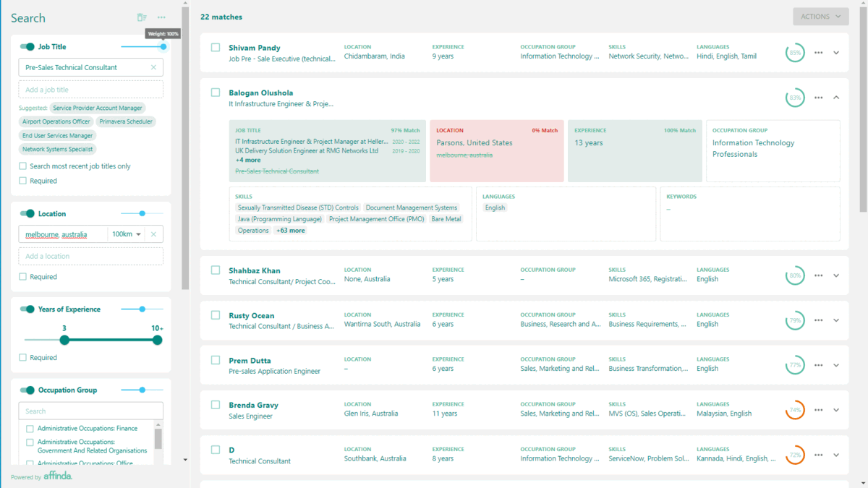Disable the Job Title filter toggle
Viewport: 868px width, 488px height.
[x=27, y=47]
